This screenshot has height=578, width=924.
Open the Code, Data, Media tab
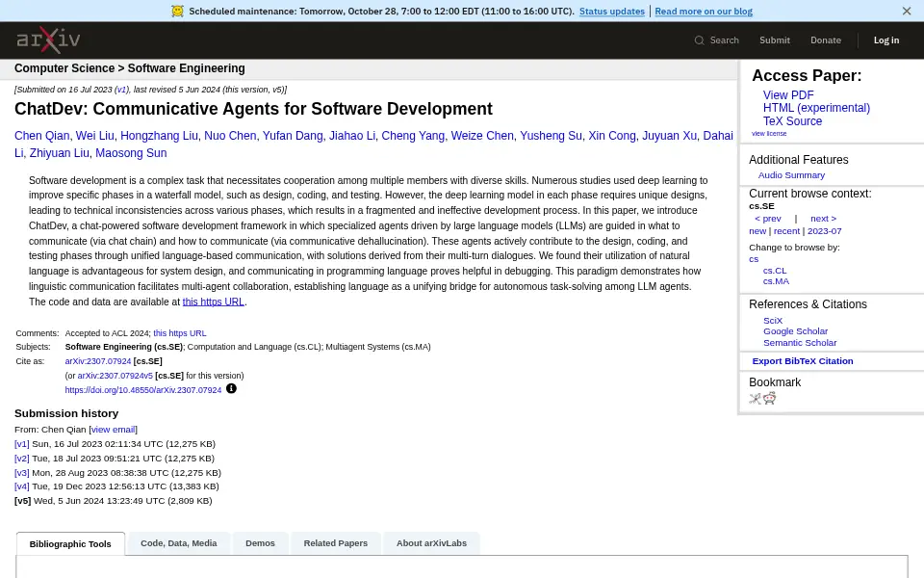[x=179, y=543]
